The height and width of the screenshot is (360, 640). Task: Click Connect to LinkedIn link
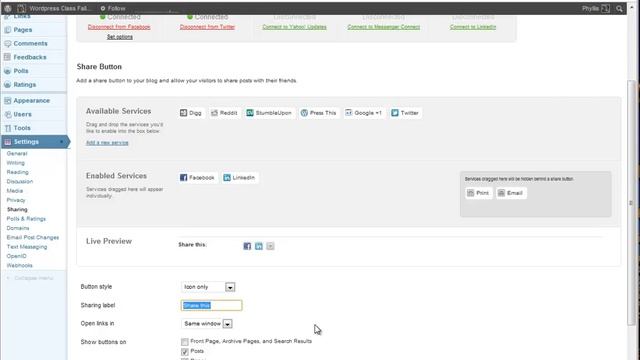pos(473,27)
